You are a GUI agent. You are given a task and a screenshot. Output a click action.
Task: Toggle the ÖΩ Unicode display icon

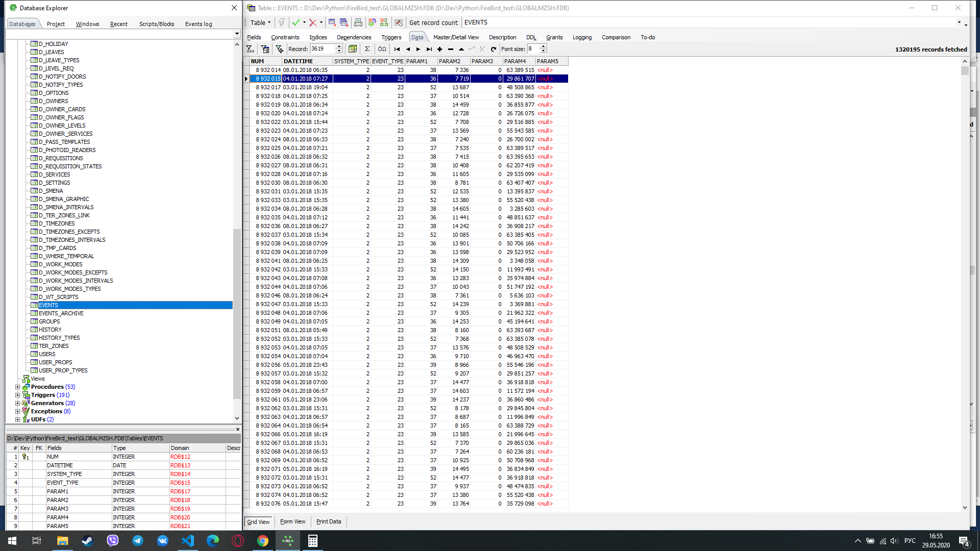(382, 49)
